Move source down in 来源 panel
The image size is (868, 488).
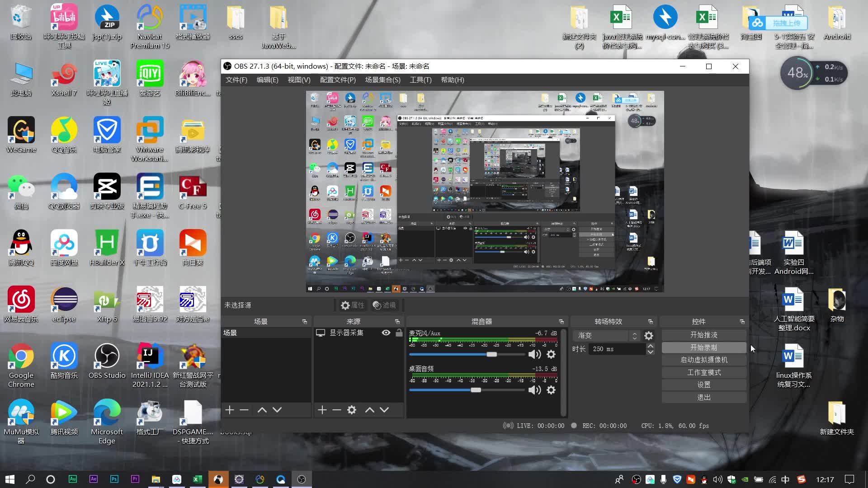coord(384,410)
